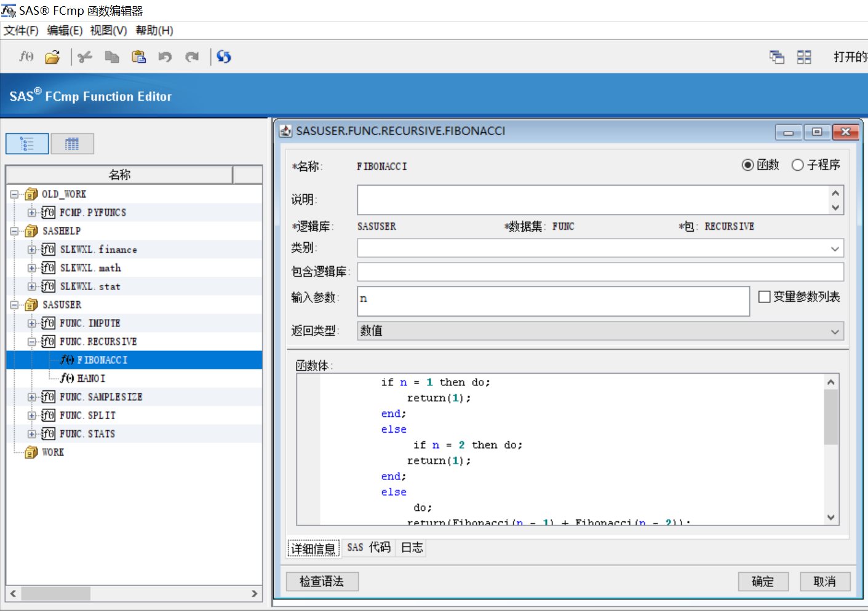Screen dimensions: 868x611
Task: Click the 取消 button
Action: click(x=825, y=581)
